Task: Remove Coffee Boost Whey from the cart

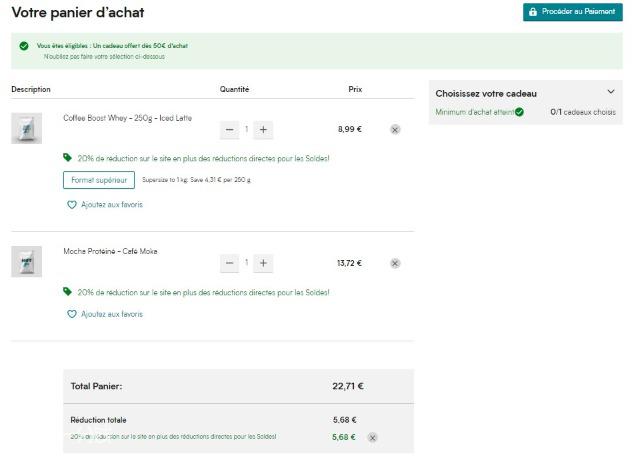Action: point(395,130)
